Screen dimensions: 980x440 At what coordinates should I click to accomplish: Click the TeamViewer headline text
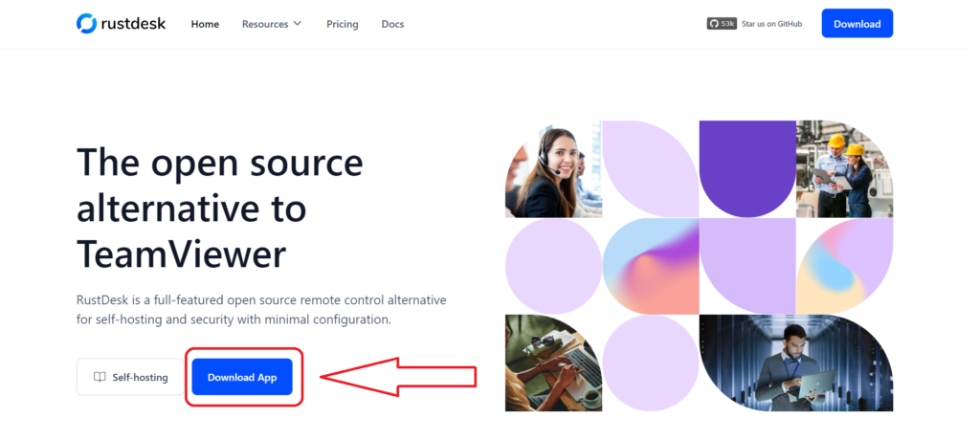181,254
